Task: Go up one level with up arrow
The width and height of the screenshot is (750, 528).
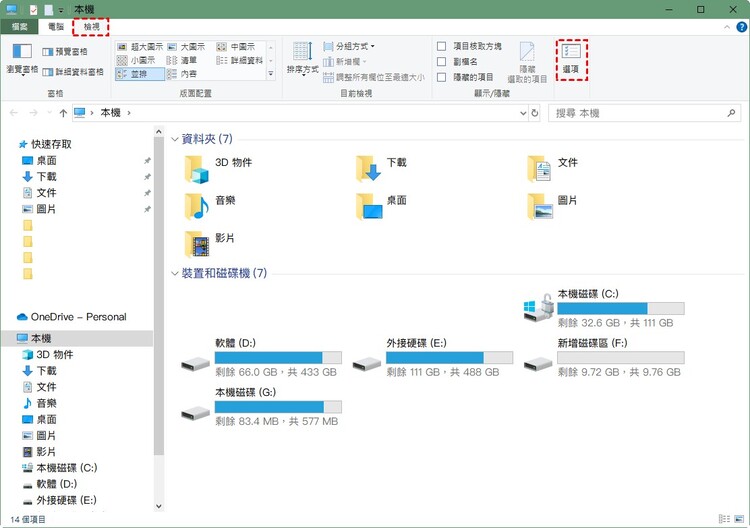Action: click(x=63, y=113)
